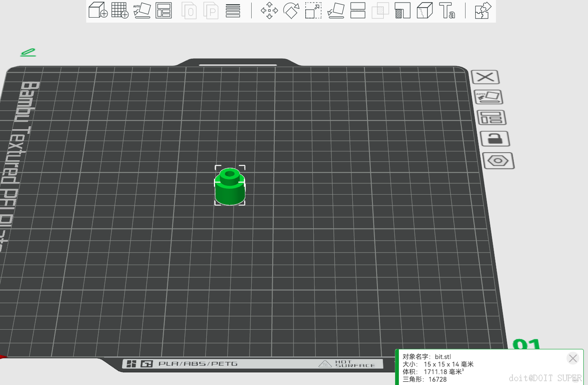Switch to Assembly view puzzle icon
The width and height of the screenshot is (588, 385).
point(483,10)
